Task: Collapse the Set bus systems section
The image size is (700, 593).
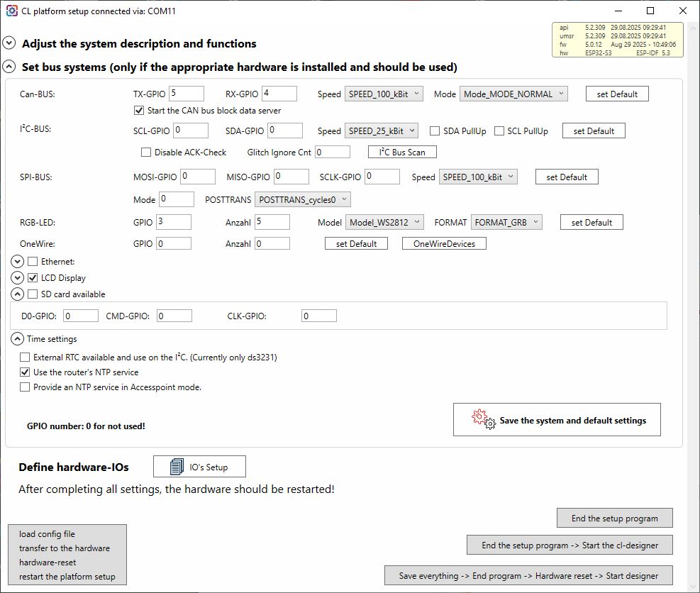Action: point(9,67)
